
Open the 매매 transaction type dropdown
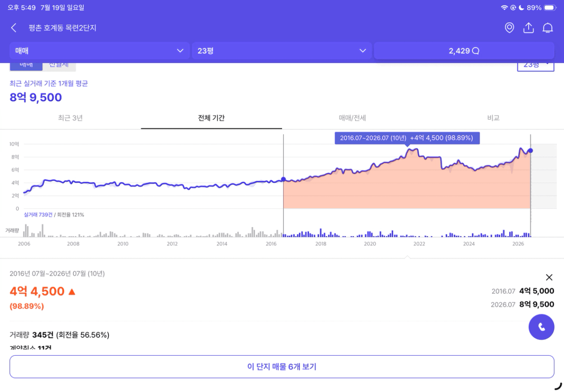click(x=100, y=51)
